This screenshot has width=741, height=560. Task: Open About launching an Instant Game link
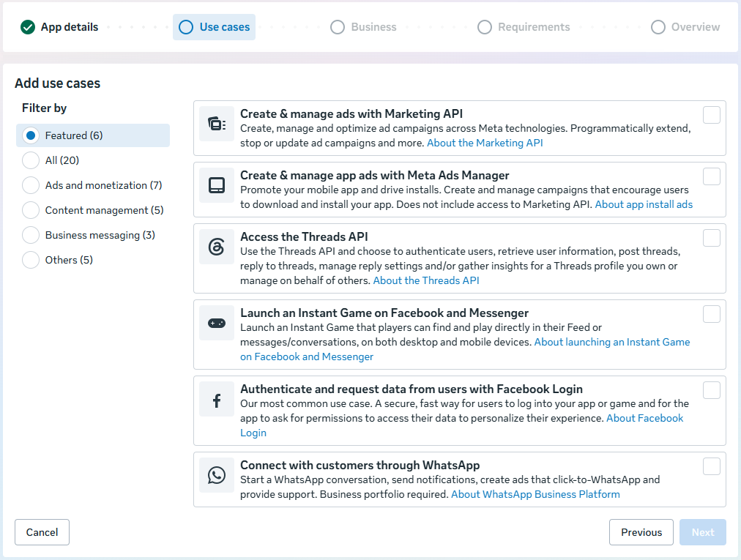tap(612, 342)
